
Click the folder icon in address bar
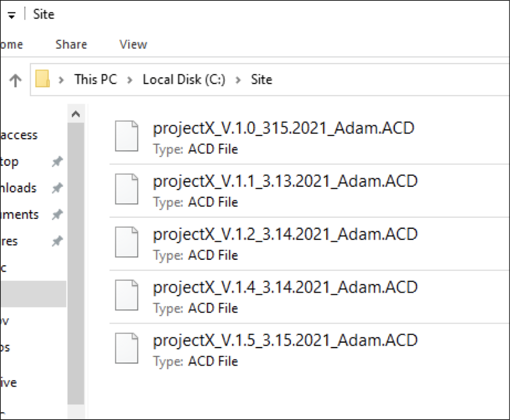[x=42, y=79]
